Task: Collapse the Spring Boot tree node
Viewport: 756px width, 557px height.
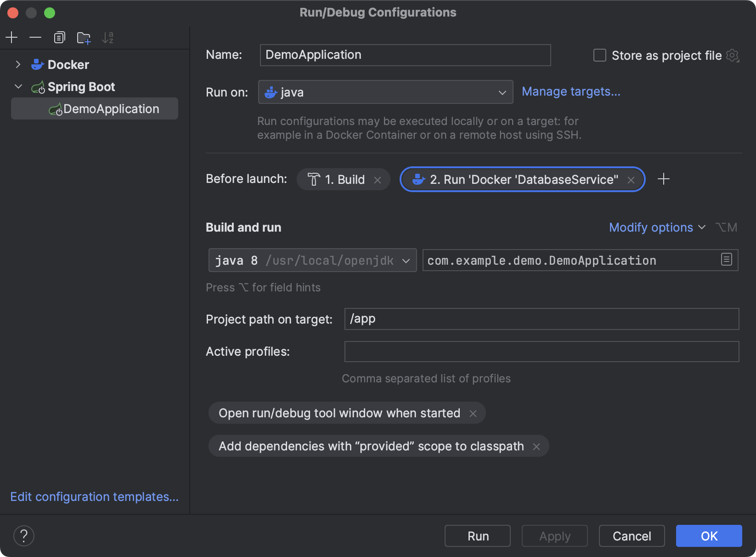Action: pyautogui.click(x=18, y=86)
